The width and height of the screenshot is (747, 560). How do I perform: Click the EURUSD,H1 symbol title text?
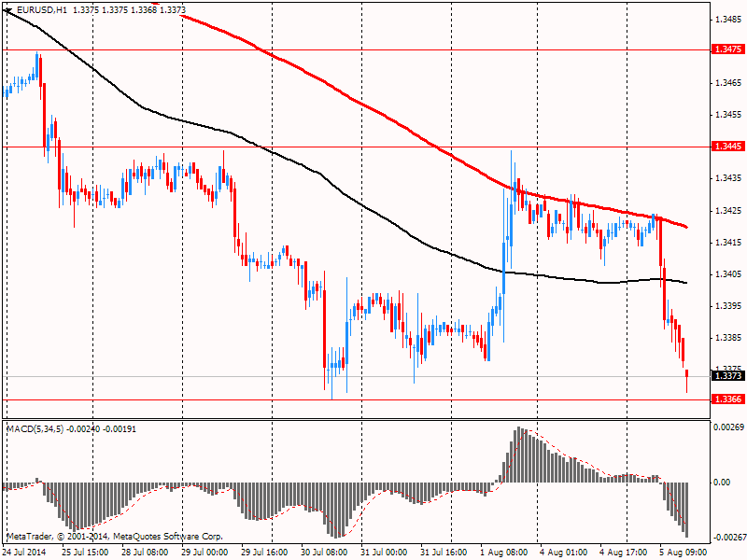(x=42, y=9)
